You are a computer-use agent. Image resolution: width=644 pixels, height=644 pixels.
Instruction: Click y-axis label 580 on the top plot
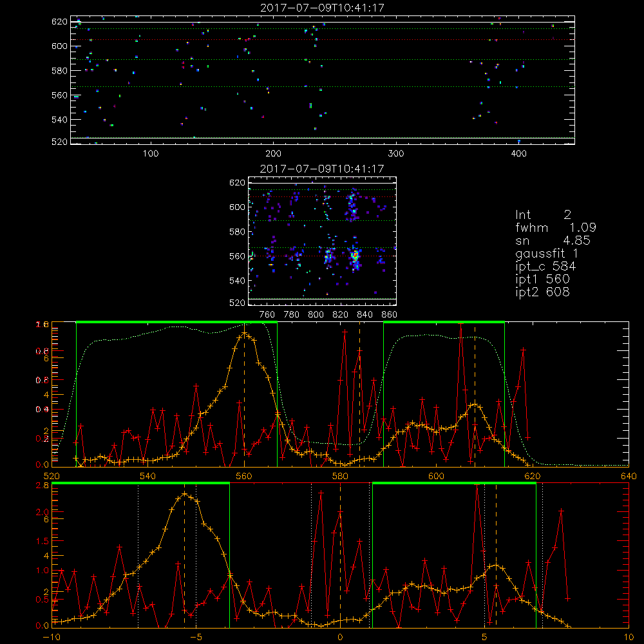(59, 71)
